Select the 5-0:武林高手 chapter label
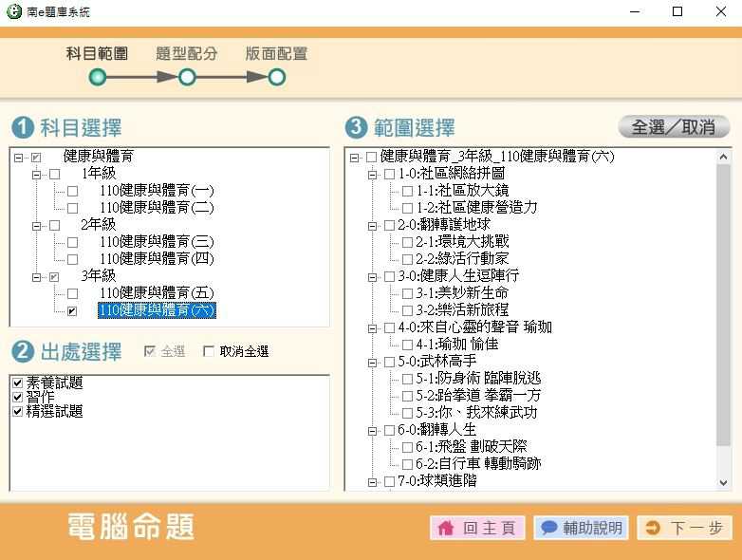This screenshot has height=560, width=742. [x=436, y=362]
